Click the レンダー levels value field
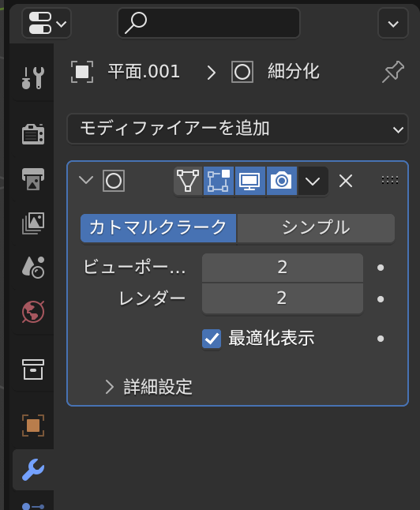 283,298
